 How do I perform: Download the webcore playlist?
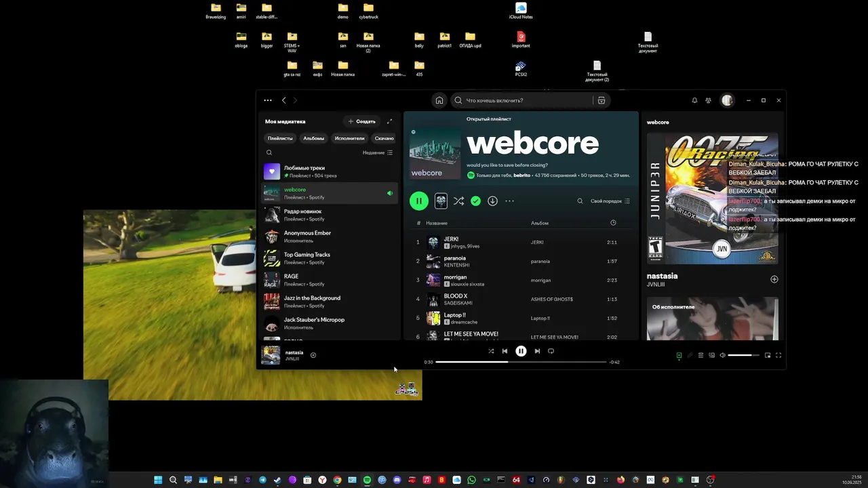492,201
